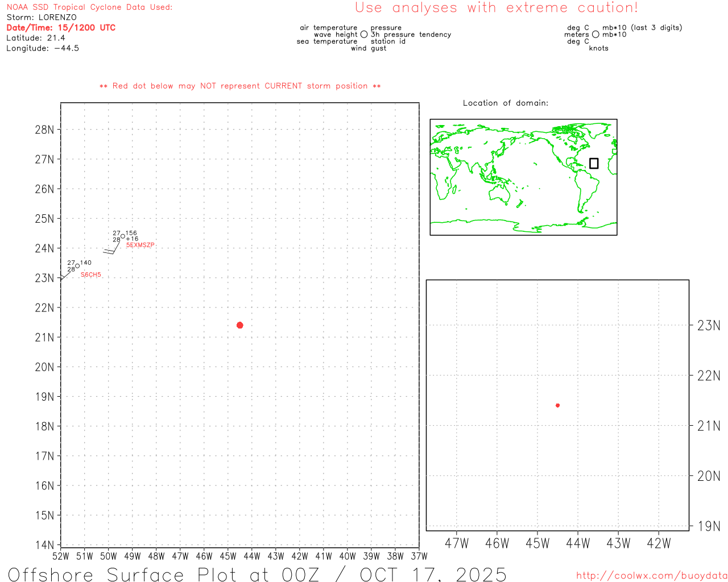Click the '3h pressure tendency' legend label
728x582 pixels.
click(411, 35)
